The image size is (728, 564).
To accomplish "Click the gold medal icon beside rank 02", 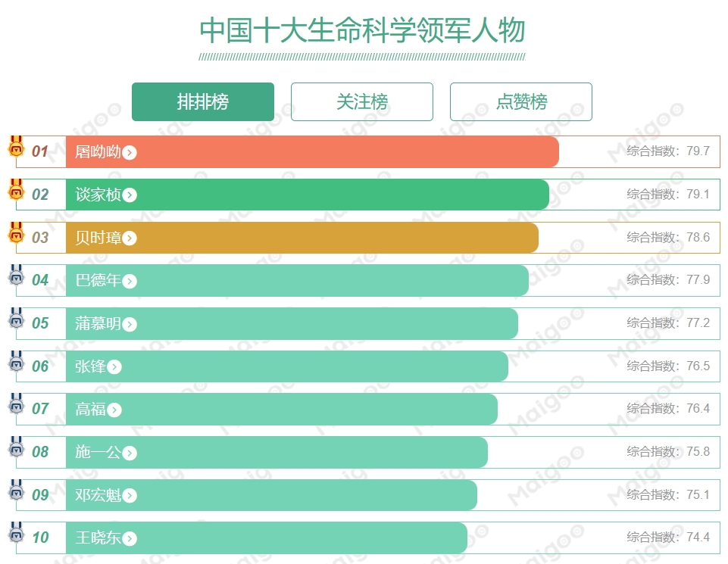I will pyautogui.click(x=16, y=190).
